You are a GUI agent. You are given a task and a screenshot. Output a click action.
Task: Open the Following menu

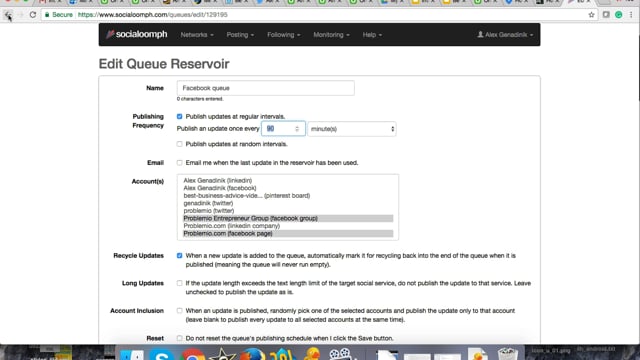click(284, 35)
